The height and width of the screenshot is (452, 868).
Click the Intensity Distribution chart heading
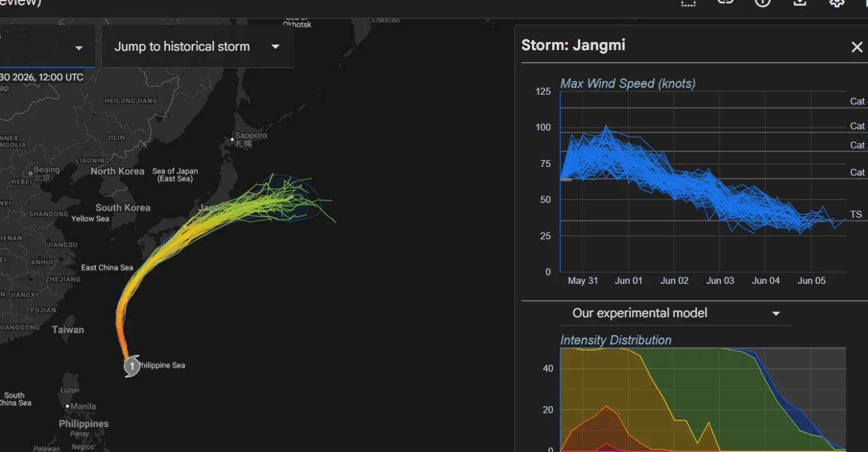pyautogui.click(x=616, y=340)
